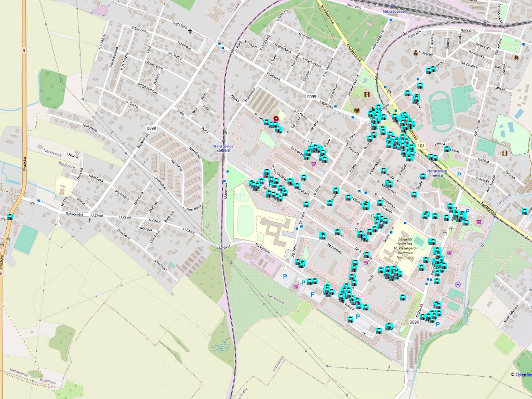This screenshot has width=532, height=399.
Task: Click the Jungmannova street label
Action: [x=148, y=87]
